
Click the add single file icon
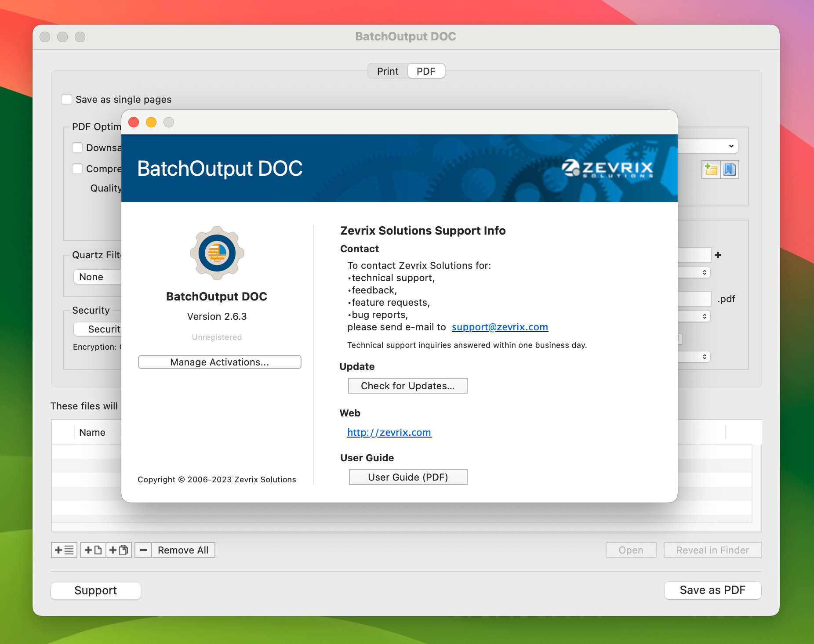coord(93,550)
